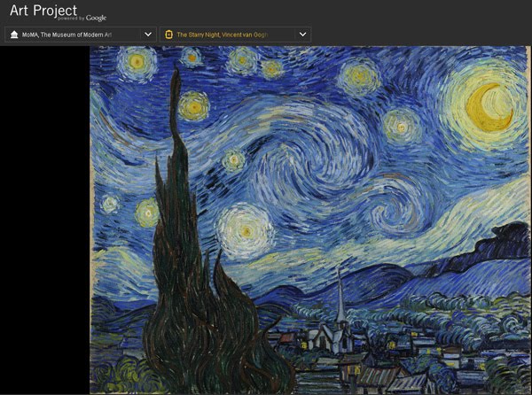Expand the museum list chevron arrow
The width and height of the screenshot is (532, 395).
(x=148, y=35)
